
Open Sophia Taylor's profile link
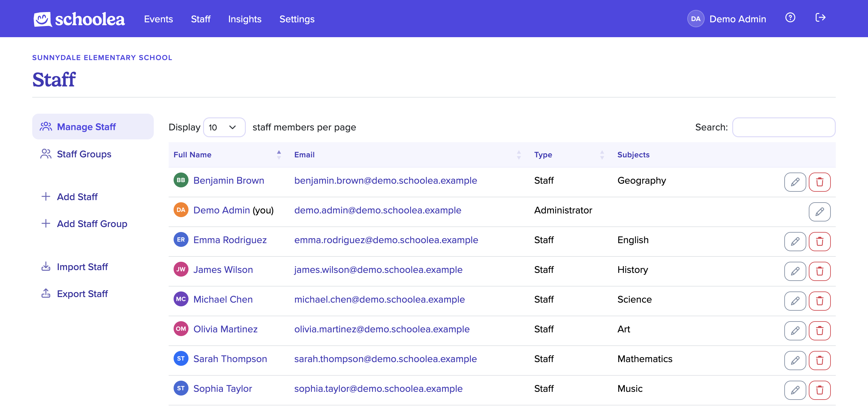[x=223, y=388]
